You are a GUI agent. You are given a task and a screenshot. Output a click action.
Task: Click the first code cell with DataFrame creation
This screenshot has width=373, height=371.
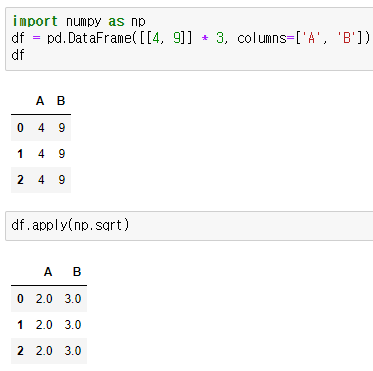189,39
